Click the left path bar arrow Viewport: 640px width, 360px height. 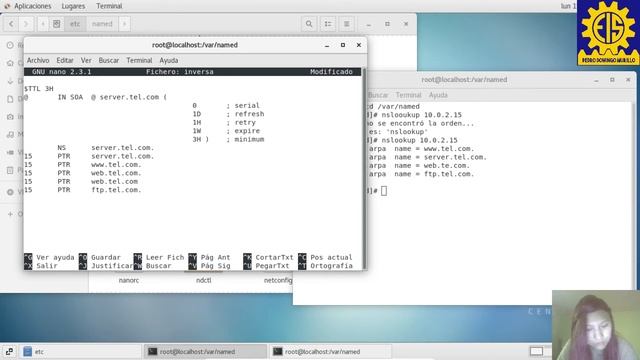pos(43,24)
